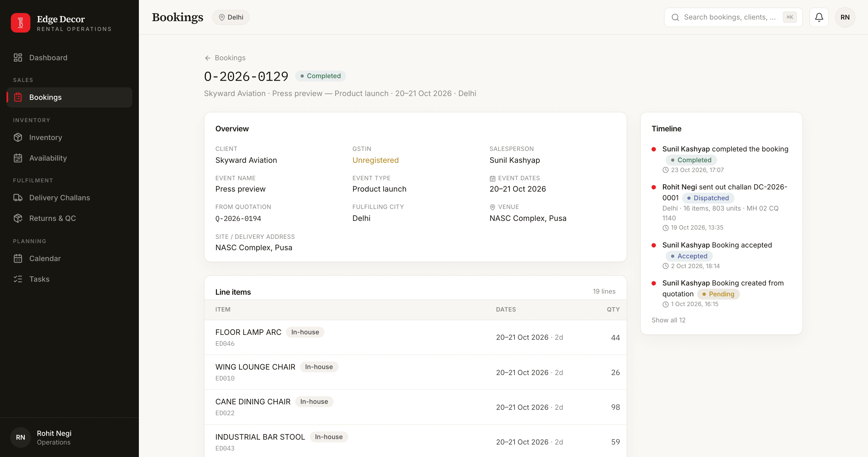Click the Venue pin icon

tap(492, 207)
